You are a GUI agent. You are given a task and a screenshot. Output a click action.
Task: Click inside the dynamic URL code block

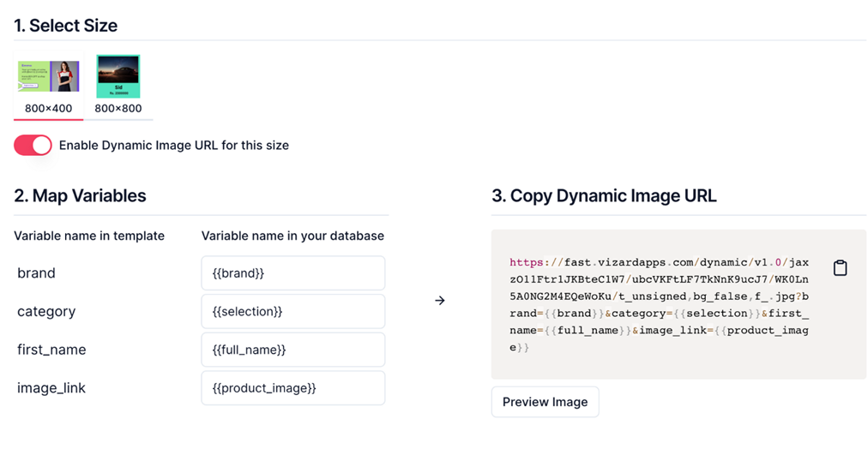[659, 304]
